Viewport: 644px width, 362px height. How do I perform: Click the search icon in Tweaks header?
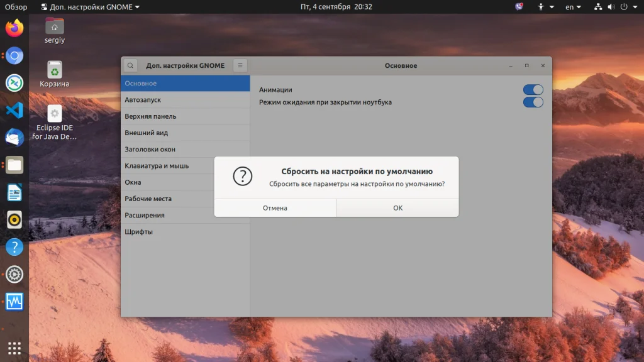(x=130, y=65)
